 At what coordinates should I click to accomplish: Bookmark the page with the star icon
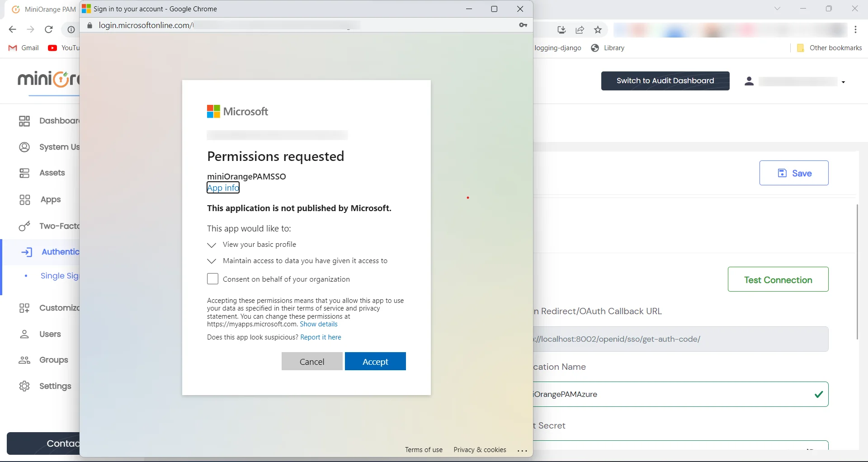pos(598,30)
